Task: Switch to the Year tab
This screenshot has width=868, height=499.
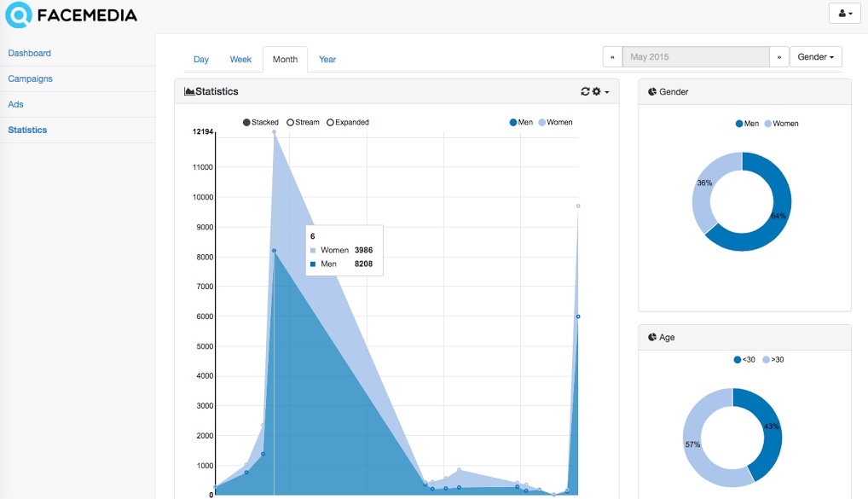Action: pyautogui.click(x=327, y=60)
